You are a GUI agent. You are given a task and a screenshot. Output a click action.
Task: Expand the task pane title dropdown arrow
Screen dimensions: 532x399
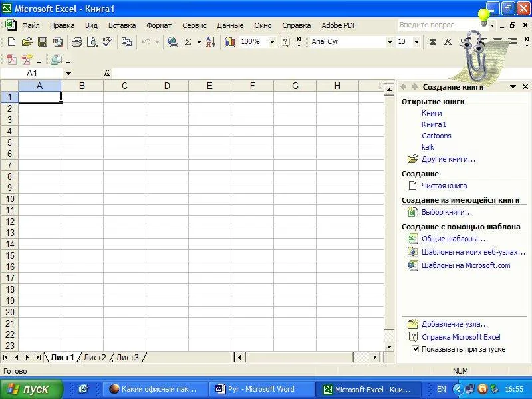pos(513,87)
